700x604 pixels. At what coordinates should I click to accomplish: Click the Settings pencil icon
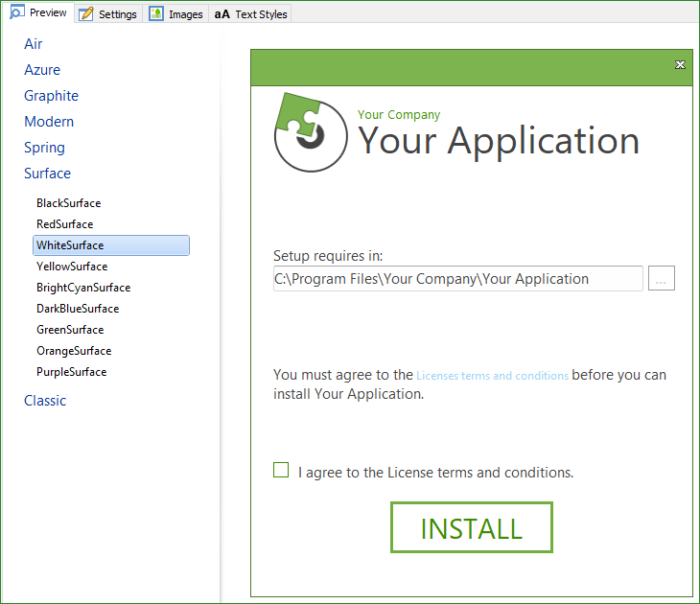pos(86,13)
